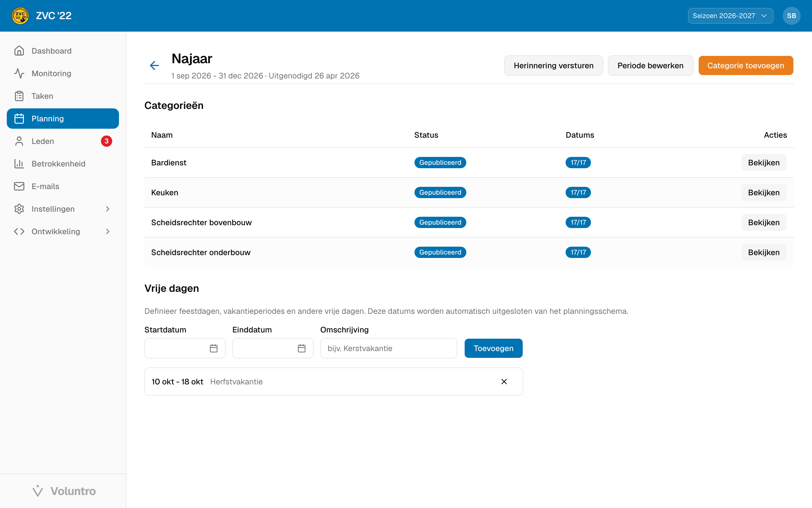This screenshot has width=812, height=508.
Task: Click the Instellingen gear icon
Action: coord(19,209)
